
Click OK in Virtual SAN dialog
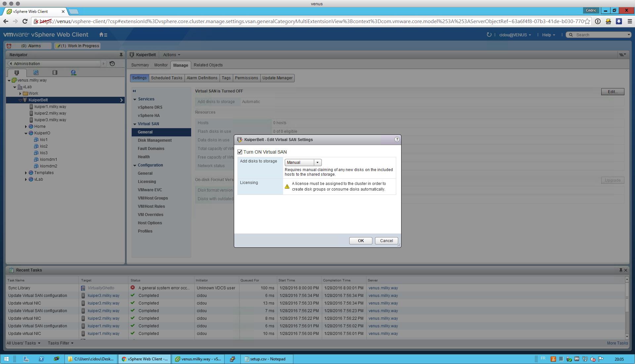tap(360, 241)
